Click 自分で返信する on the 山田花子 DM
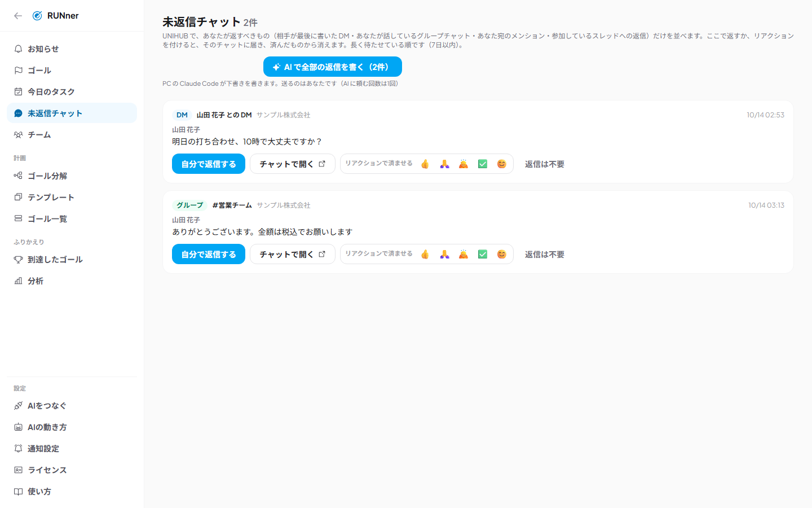This screenshot has height=508, width=812. pos(209,164)
